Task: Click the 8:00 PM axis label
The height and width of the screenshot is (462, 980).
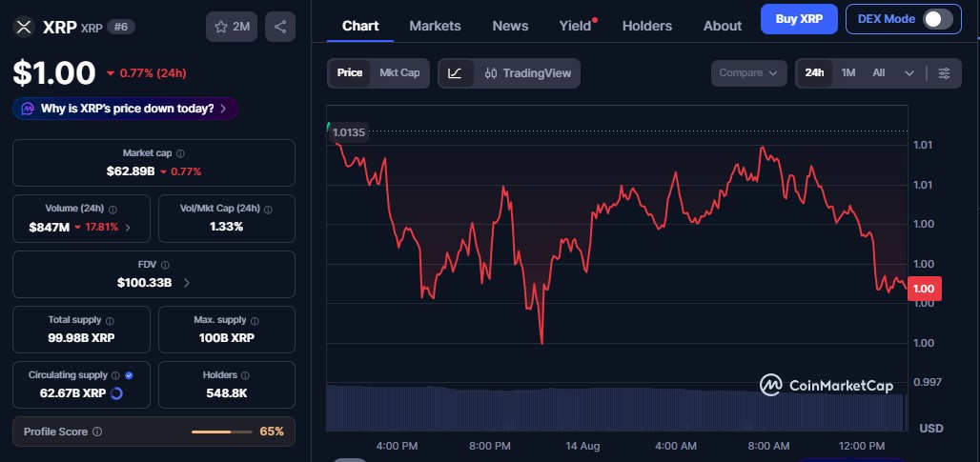Action: 489,447
